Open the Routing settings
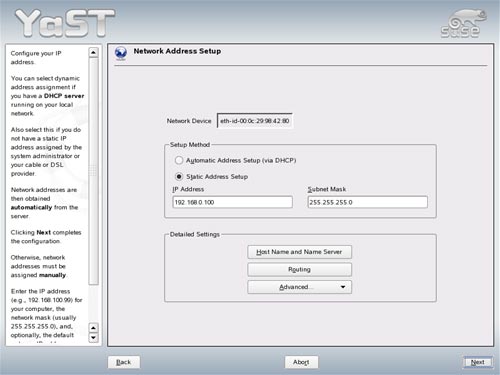The height and width of the screenshot is (375, 500). tap(299, 269)
